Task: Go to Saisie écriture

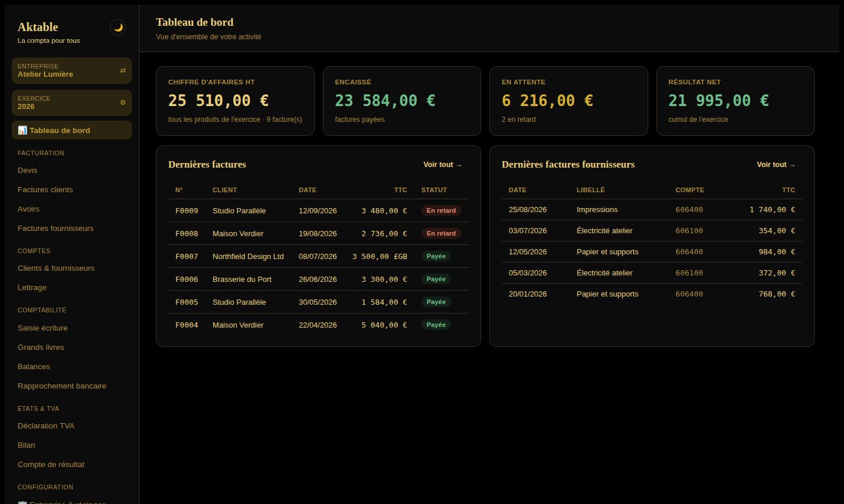Action: [x=72, y=328]
